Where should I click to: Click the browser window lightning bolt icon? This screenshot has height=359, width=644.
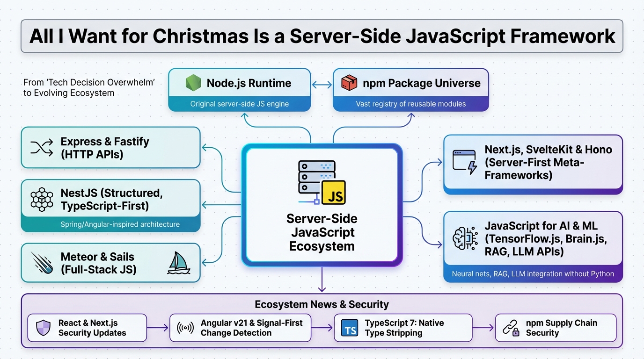tap(465, 162)
